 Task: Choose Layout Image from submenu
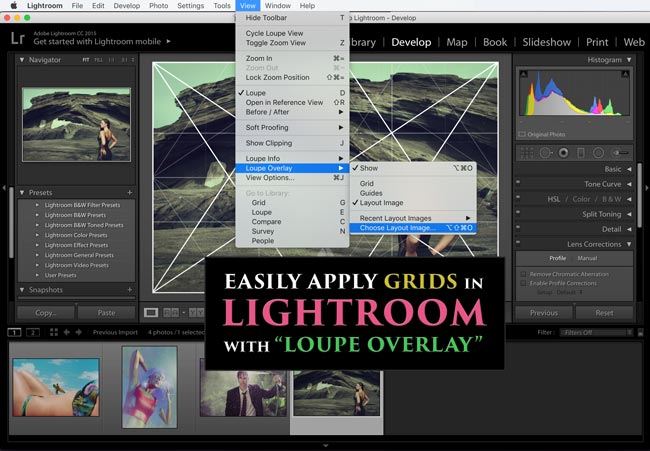(x=413, y=228)
